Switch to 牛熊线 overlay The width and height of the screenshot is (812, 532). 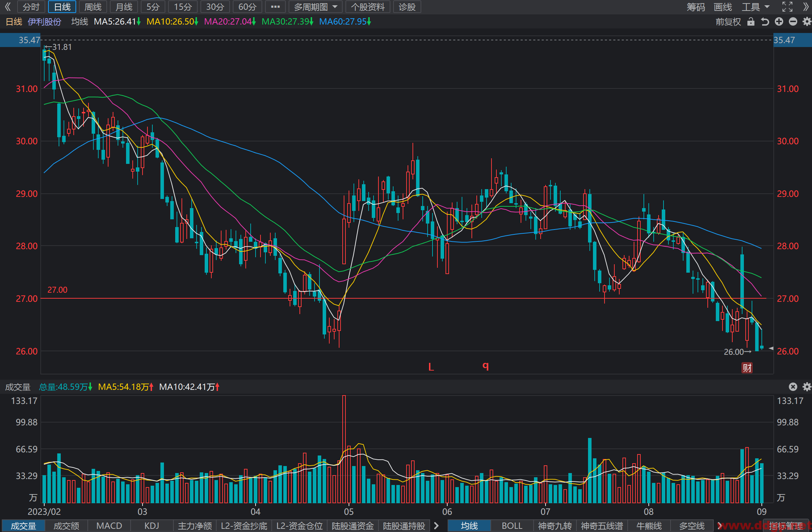point(649,526)
